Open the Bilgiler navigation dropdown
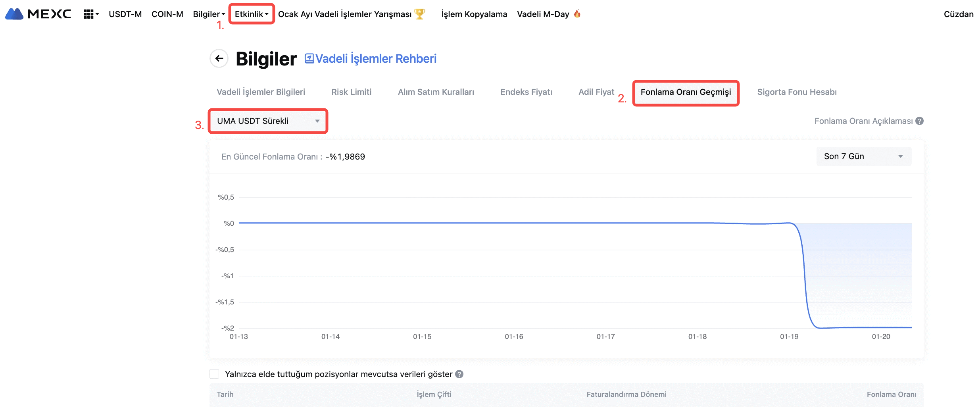The image size is (980, 408). (209, 14)
